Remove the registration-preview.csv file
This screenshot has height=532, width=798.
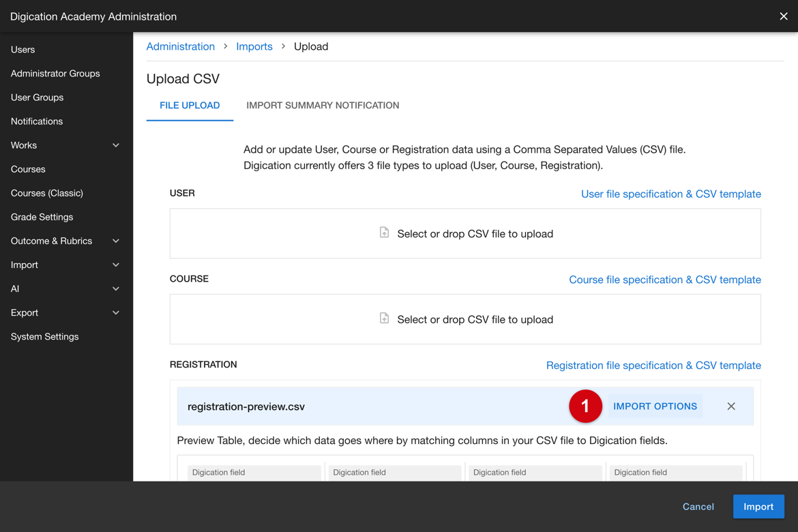tap(731, 407)
